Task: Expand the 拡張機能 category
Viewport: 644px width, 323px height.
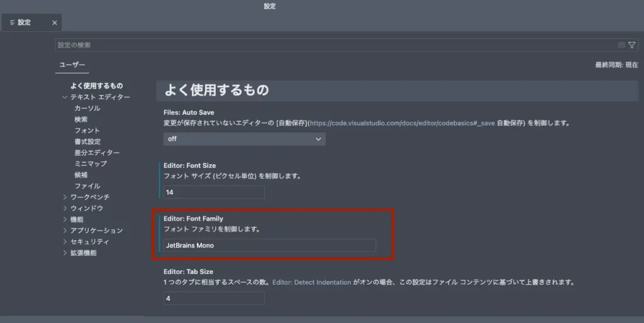Action: tap(64, 253)
